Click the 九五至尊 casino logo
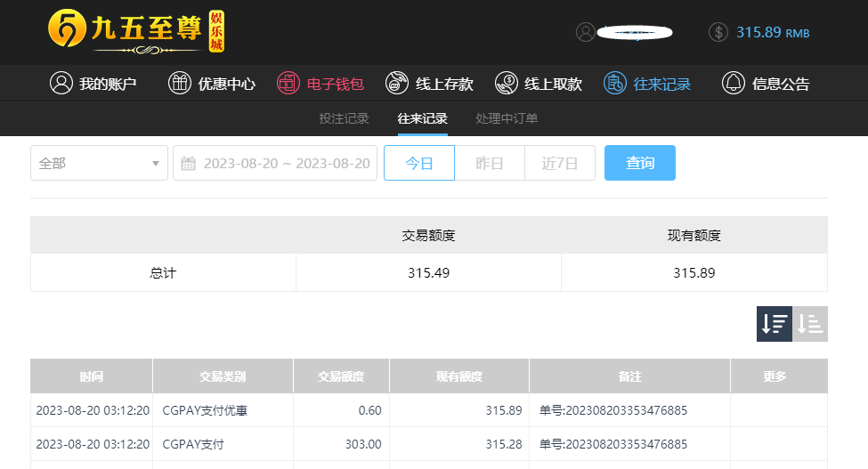The height and width of the screenshot is (469, 868). pyautogui.click(x=136, y=31)
